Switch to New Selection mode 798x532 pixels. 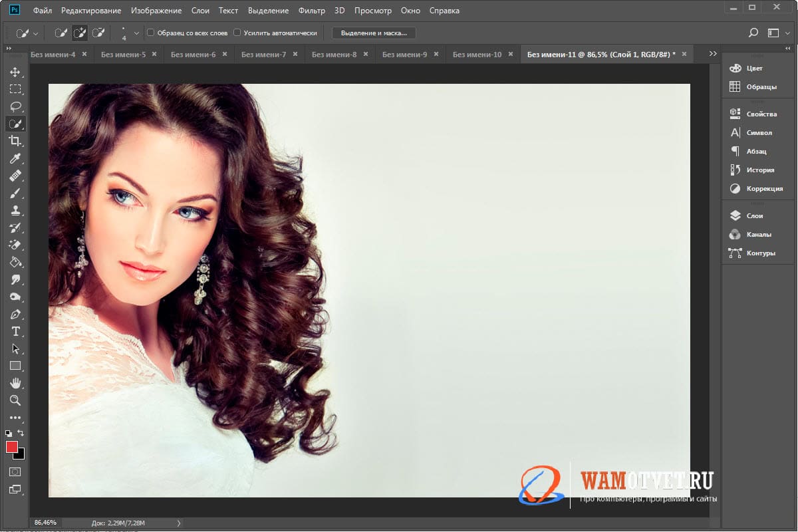[x=61, y=33]
